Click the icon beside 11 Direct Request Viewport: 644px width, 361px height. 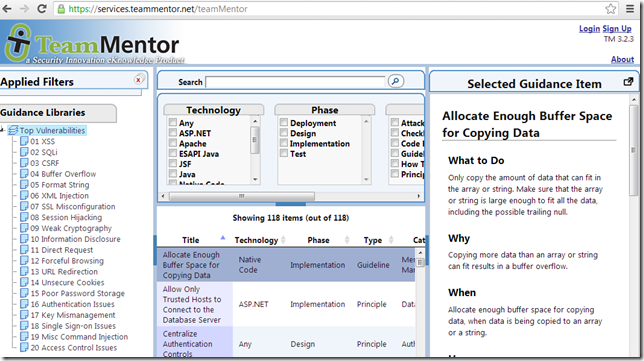point(24,250)
